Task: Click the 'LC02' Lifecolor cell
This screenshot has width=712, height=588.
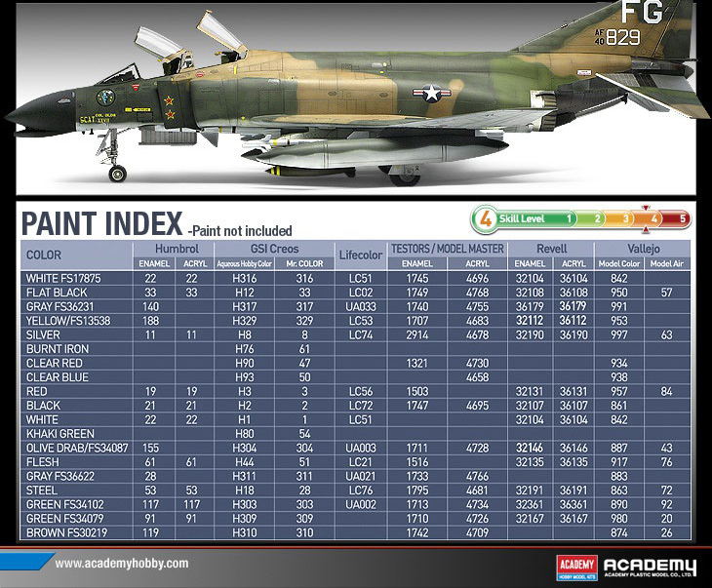Action: click(x=361, y=293)
